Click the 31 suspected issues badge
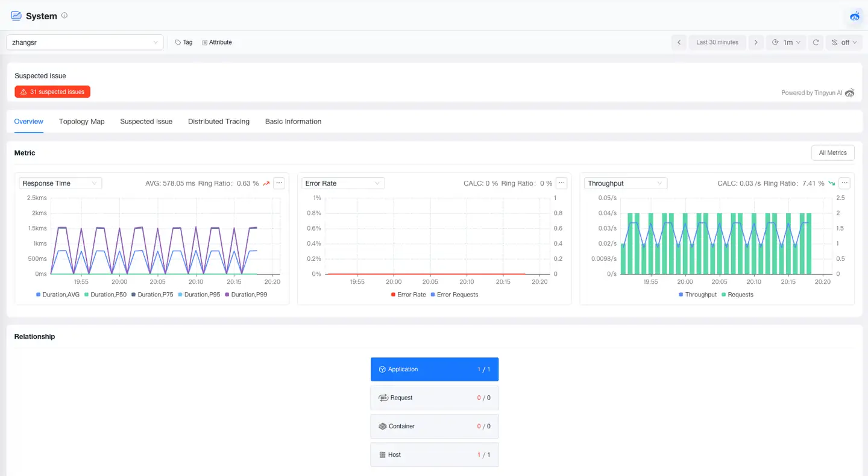The height and width of the screenshot is (476, 868). pyautogui.click(x=52, y=92)
